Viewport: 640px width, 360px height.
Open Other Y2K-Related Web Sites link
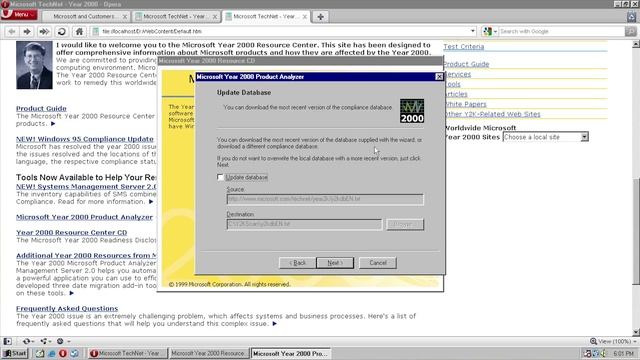492,114
